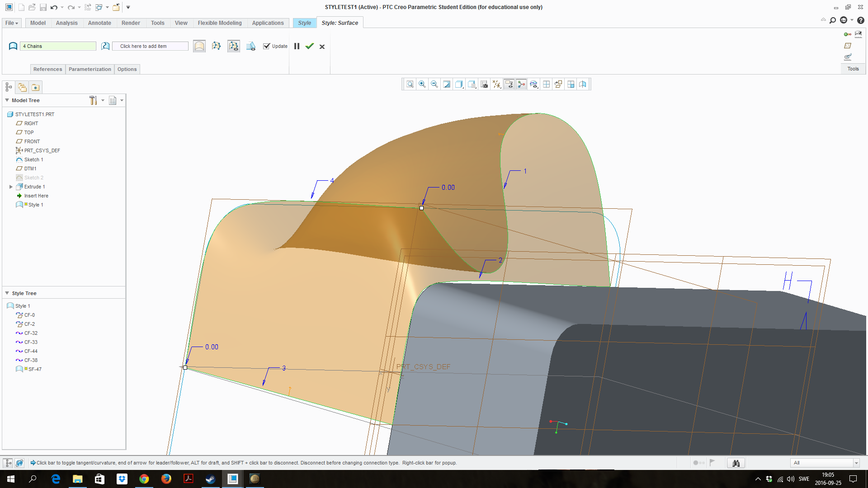Click the active plane orientation icon
The width and height of the screenshot is (868, 488).
pyautogui.click(x=558, y=84)
